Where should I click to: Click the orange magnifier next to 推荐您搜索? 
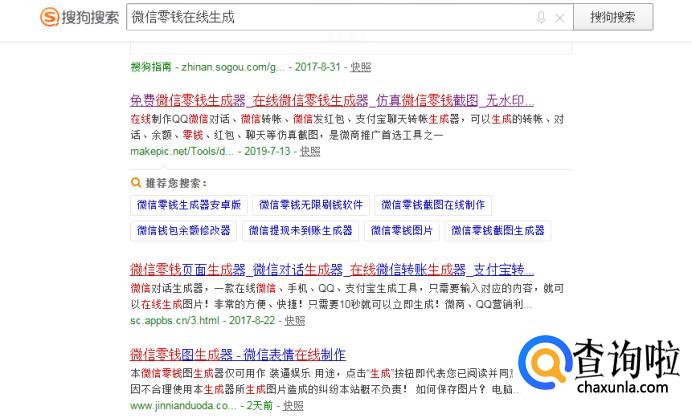pyautogui.click(x=136, y=182)
